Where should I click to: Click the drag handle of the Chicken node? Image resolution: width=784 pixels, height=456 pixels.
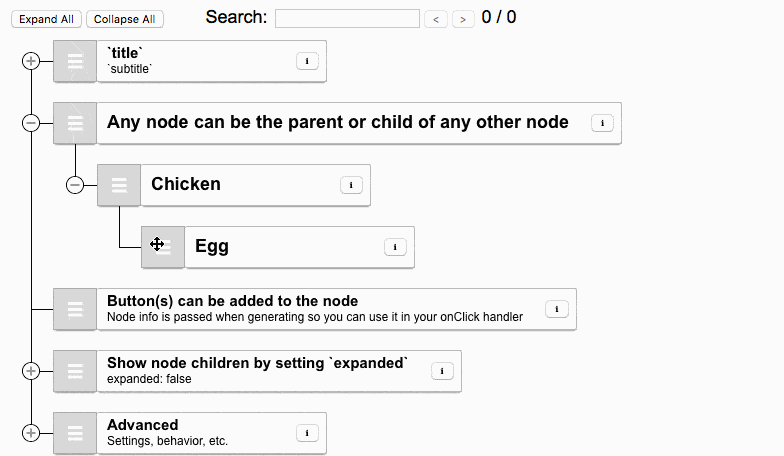coord(119,185)
